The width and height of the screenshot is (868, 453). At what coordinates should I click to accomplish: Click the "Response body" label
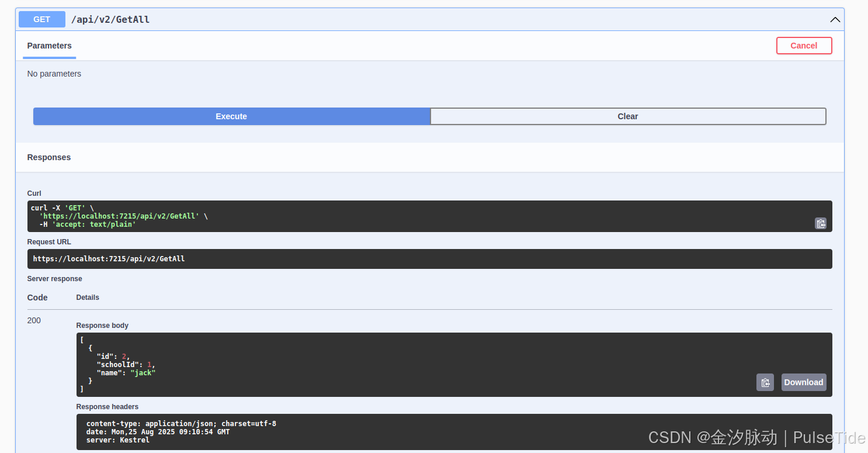[102, 326]
